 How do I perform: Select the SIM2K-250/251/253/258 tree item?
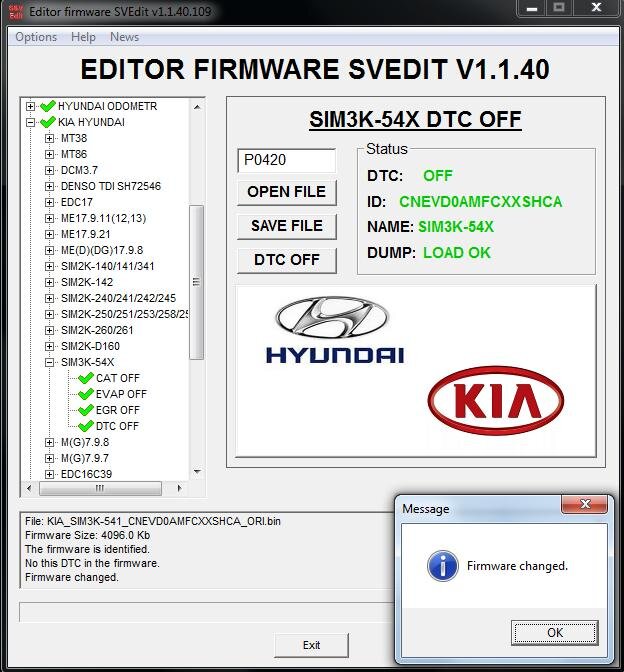coord(125,314)
